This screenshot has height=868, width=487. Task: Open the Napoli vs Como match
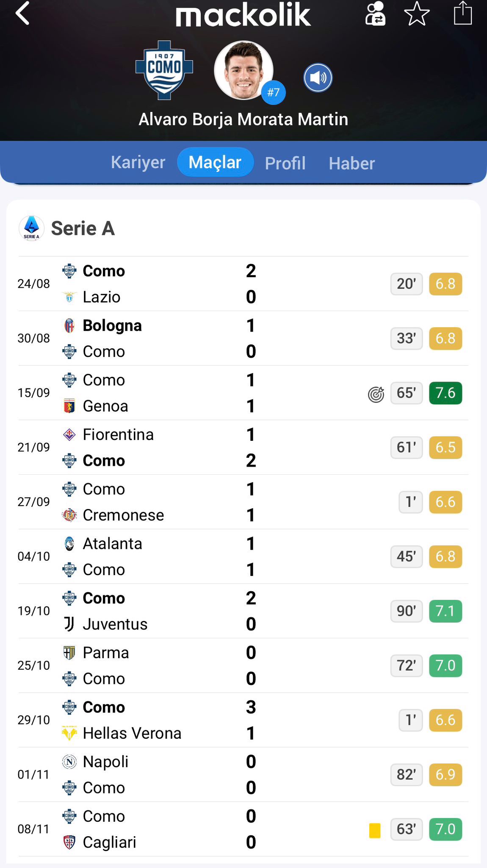point(169,775)
